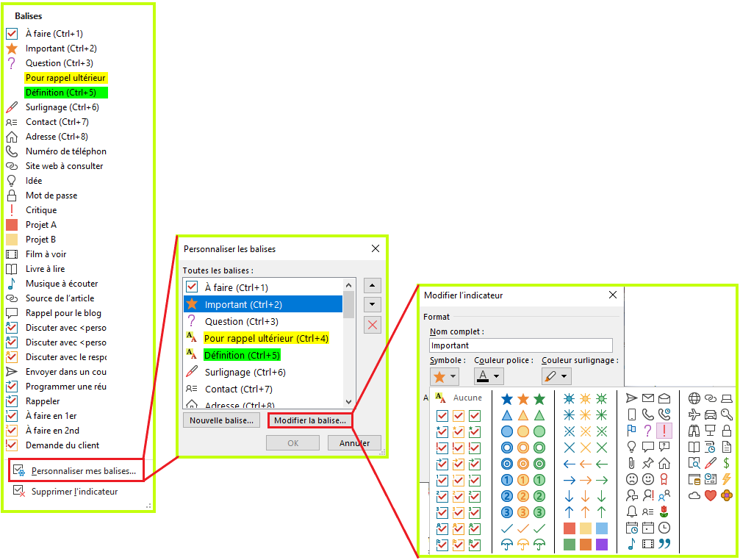
Task: Toggle À faire checkbox in Personnaliser dialog
Action: coord(193,287)
